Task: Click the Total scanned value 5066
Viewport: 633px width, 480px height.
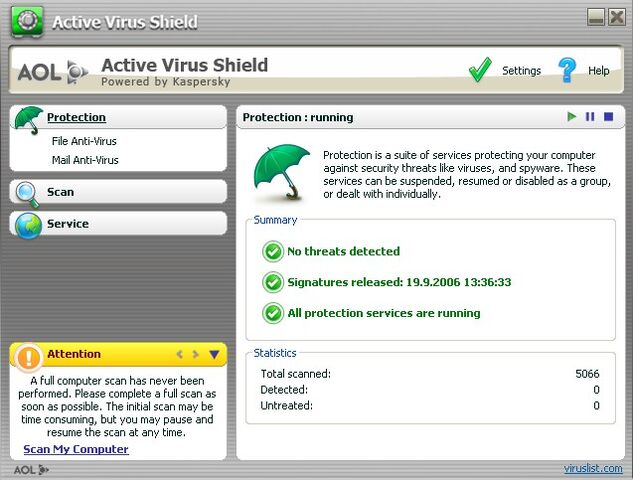Action: tap(587, 374)
